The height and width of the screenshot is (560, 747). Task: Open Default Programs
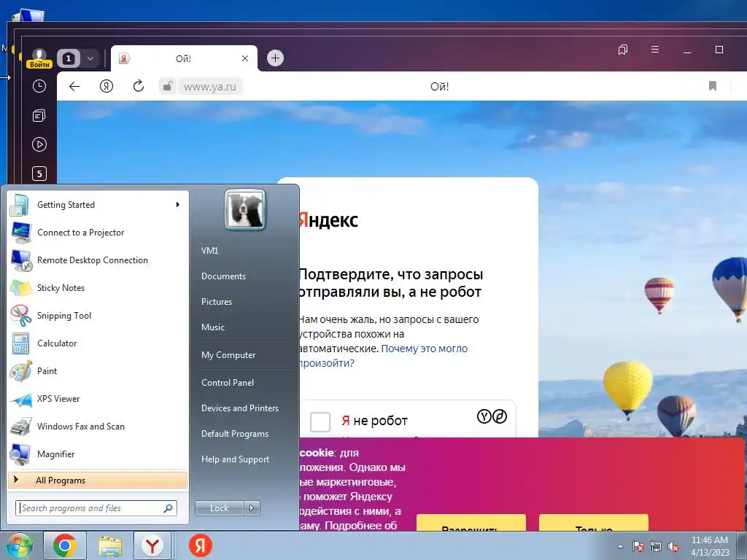tap(235, 434)
